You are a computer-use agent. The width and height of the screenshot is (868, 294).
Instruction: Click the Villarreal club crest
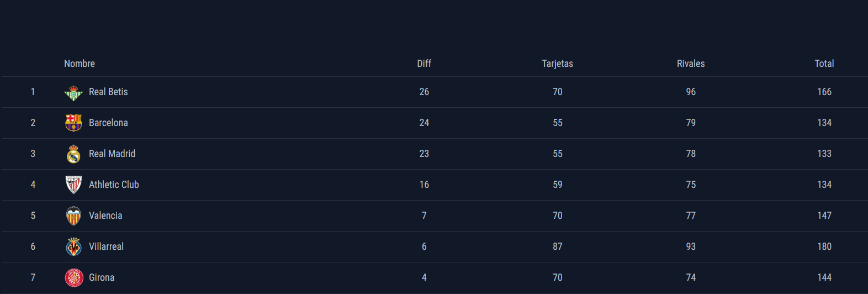click(x=73, y=246)
